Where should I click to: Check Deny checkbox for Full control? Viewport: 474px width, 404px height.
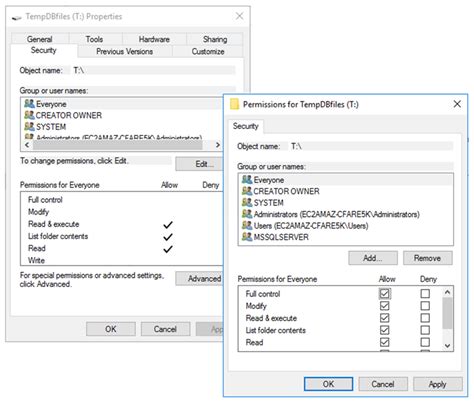(x=425, y=294)
